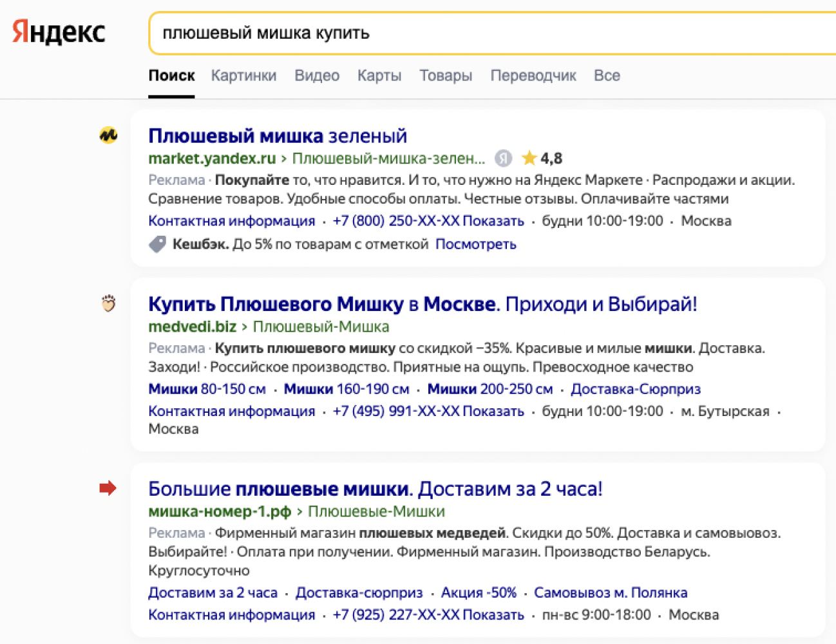The height and width of the screenshot is (644, 836).
Task: Open the Мишки 80-150 см sitelink
Action: click(x=207, y=389)
